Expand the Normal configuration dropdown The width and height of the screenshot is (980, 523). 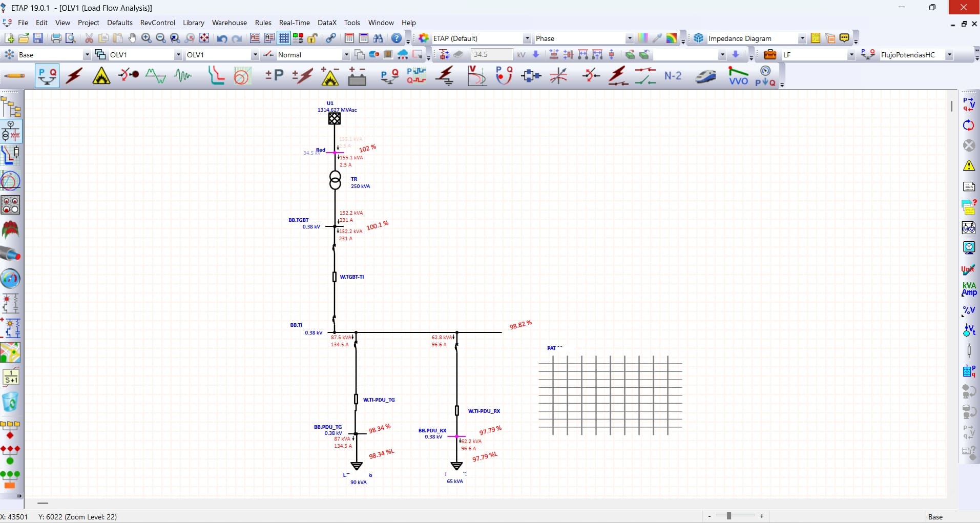pyautogui.click(x=346, y=55)
